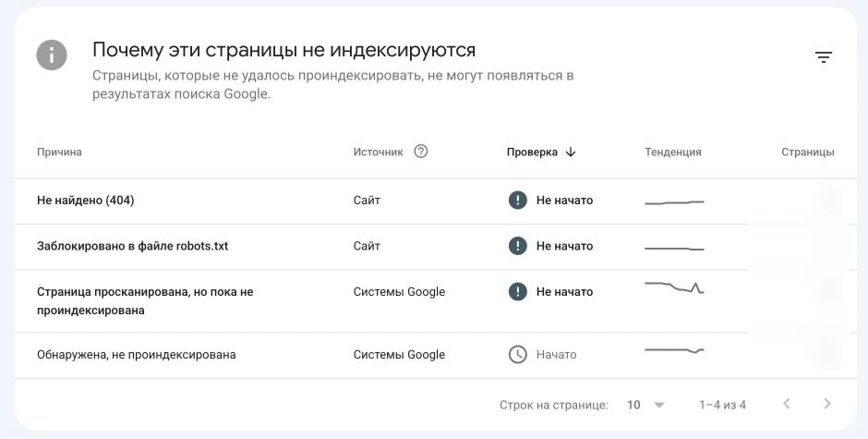Click Системы Google in the Обнаружена row

pyautogui.click(x=399, y=355)
